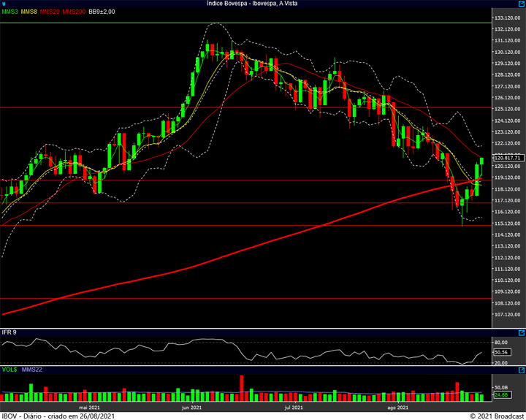The height and width of the screenshot is (420, 526).
Task: Select the MMS3 moving average label
Action: (10, 12)
